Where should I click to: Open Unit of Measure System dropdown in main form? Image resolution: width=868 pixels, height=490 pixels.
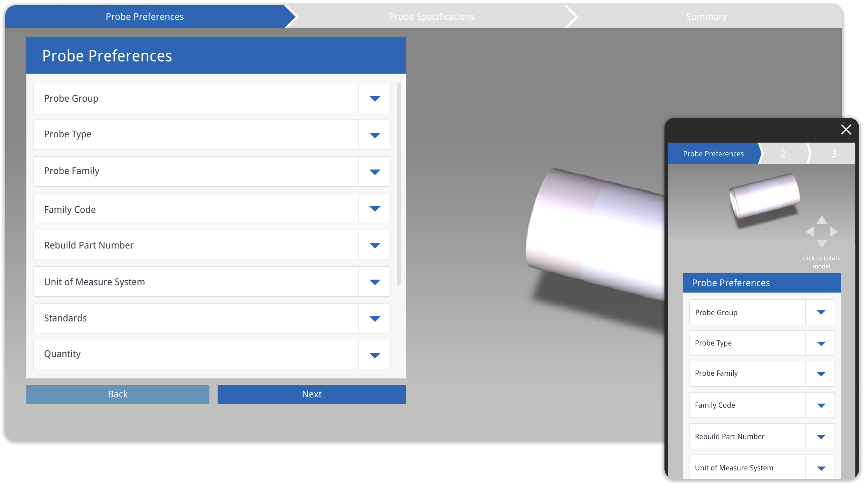click(x=375, y=282)
